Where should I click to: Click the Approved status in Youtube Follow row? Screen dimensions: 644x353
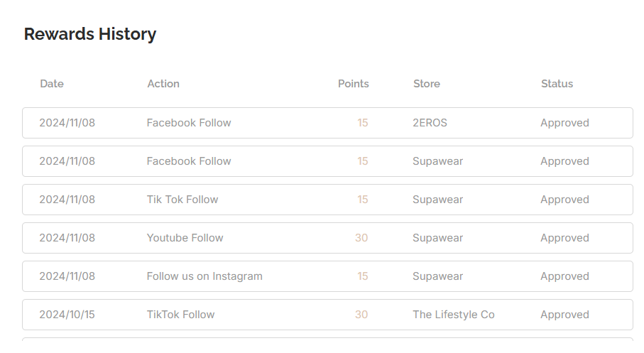564,238
